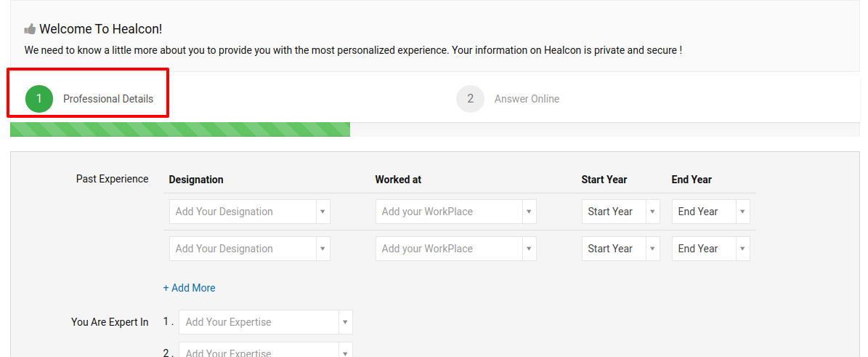Click the thumbs-up icon beside Welcome heading
Screen dimensions: 868x357
point(30,29)
